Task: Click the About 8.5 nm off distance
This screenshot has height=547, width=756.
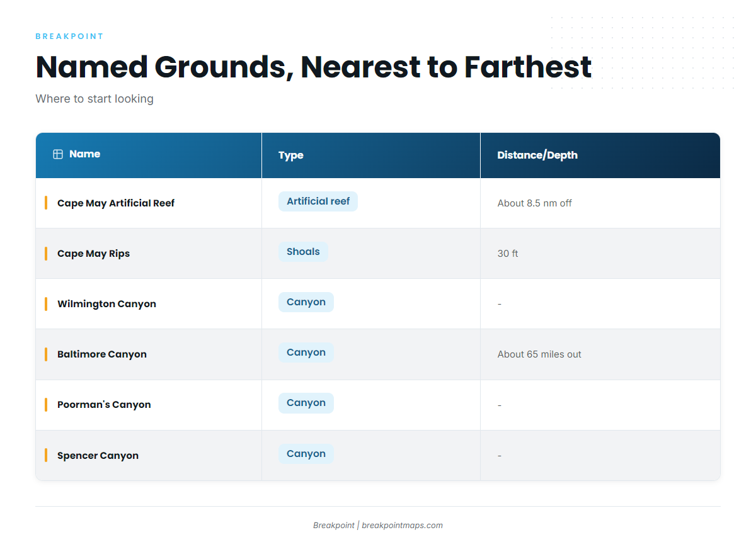Action: tap(535, 203)
